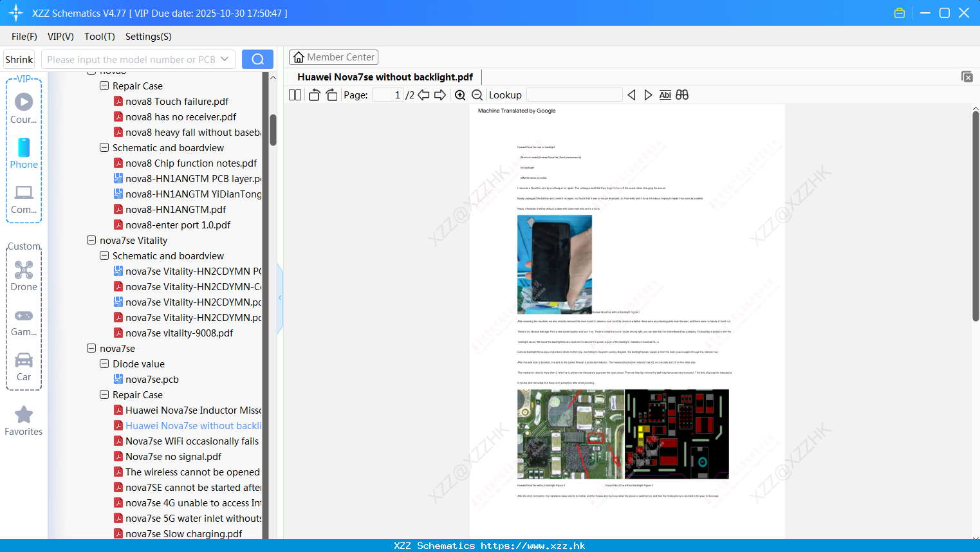980x552 pixels.
Task: Open nova7se vitality-9008.pdf
Action: pos(174,333)
